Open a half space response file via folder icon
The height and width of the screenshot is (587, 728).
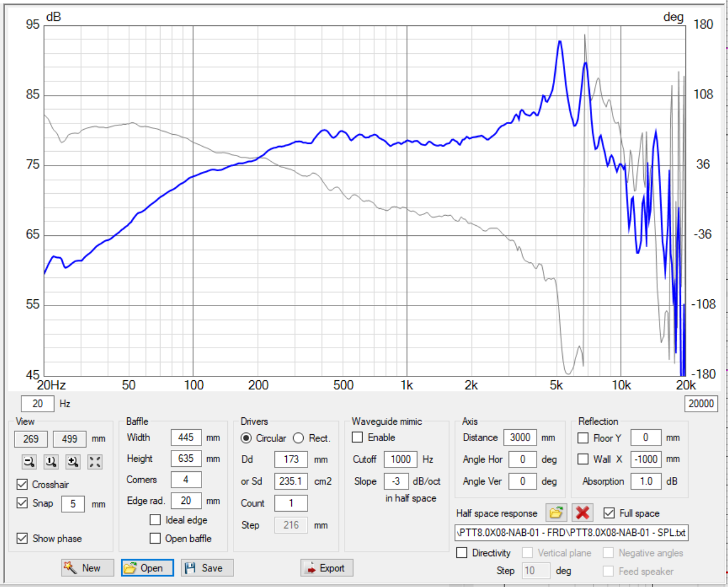click(x=556, y=512)
